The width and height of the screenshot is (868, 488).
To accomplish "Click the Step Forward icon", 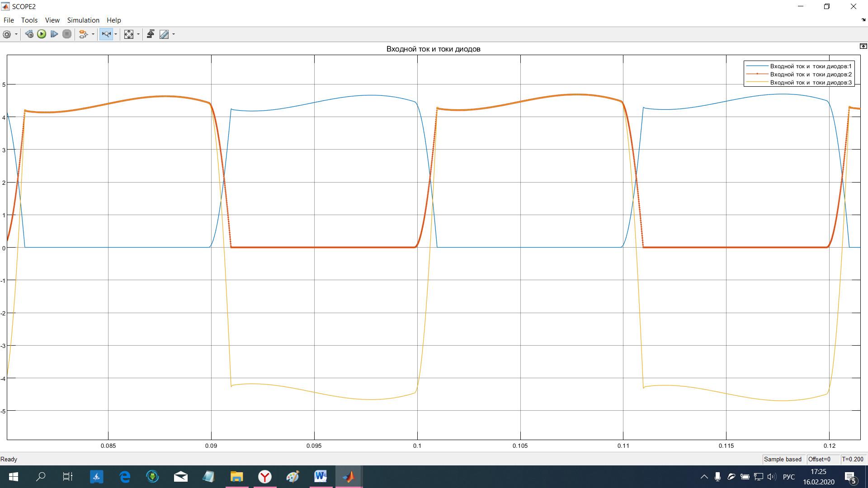I will point(54,34).
